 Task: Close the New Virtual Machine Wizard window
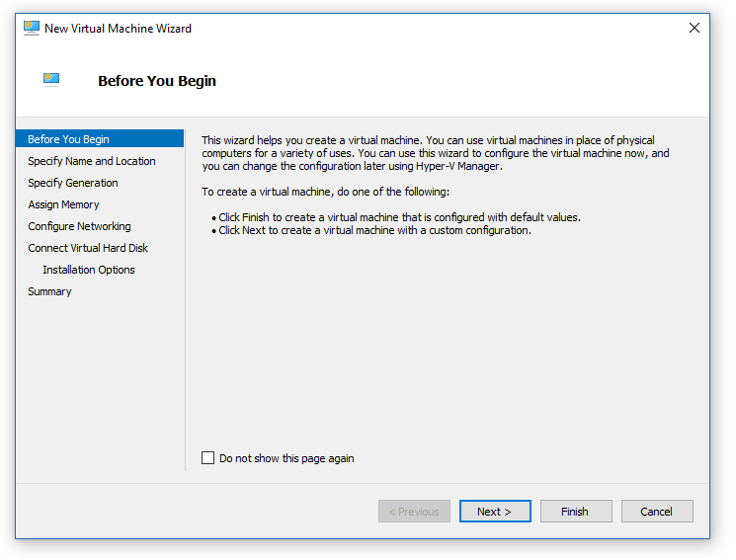[694, 28]
